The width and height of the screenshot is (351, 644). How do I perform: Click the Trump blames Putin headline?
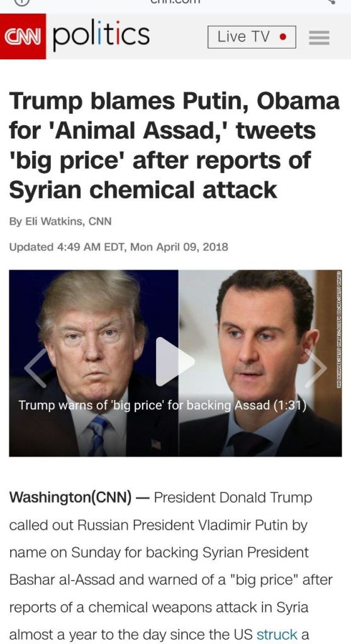(x=174, y=145)
